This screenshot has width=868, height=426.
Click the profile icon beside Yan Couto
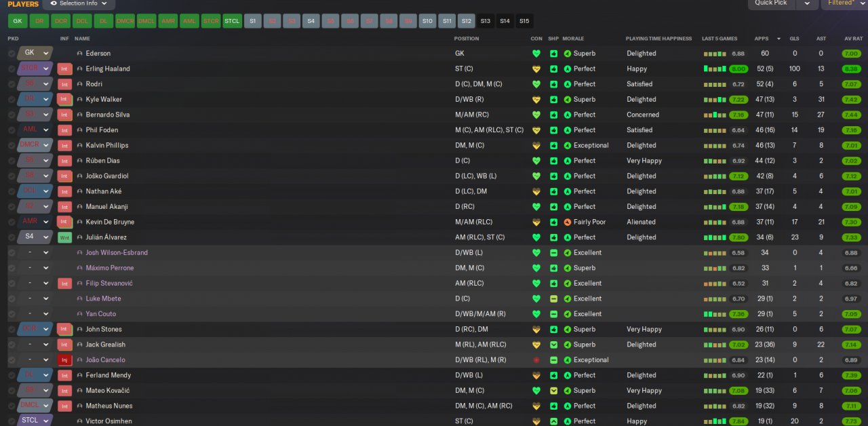click(x=79, y=314)
